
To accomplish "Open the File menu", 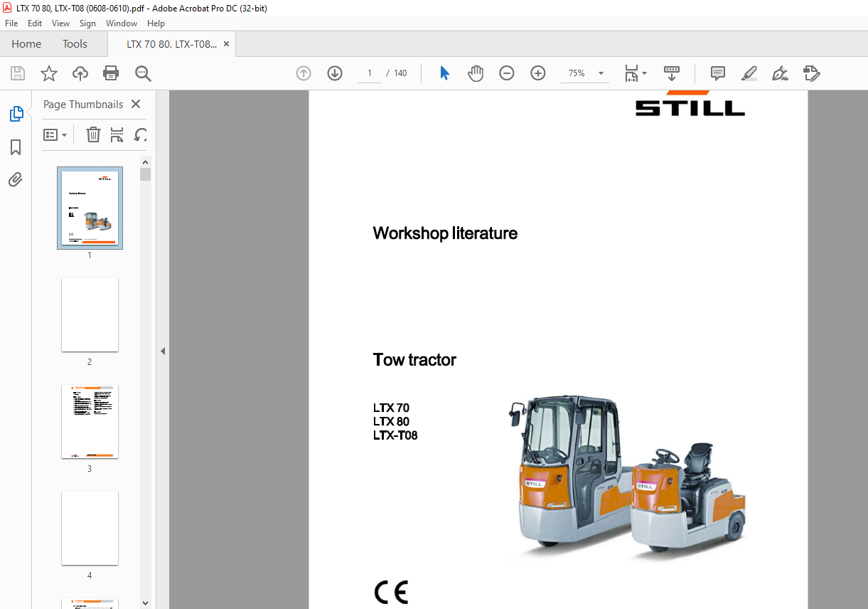I will pyautogui.click(x=11, y=23).
